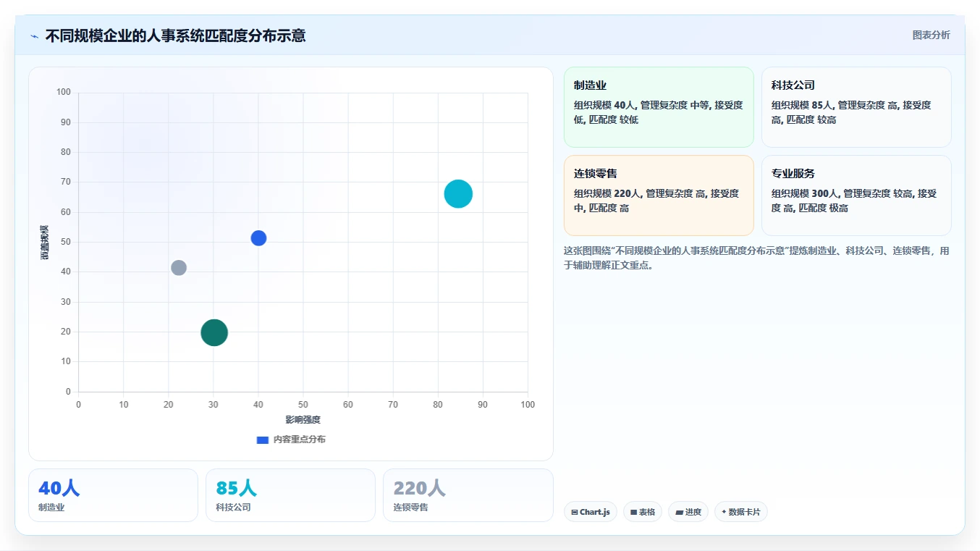Viewport: 980px width, 551px height.
Task: Click the 数据卡片 tag
Action: pos(741,512)
